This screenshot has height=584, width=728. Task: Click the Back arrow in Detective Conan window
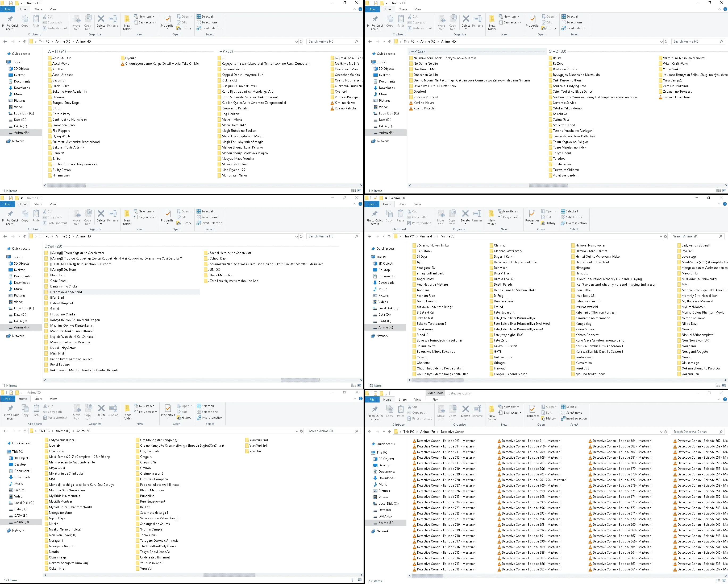tap(369, 431)
